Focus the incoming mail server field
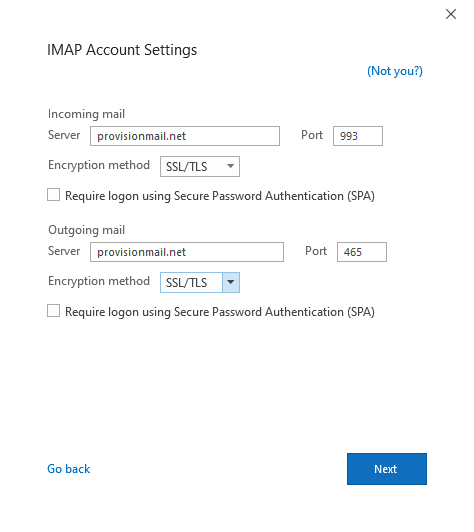 click(x=185, y=136)
